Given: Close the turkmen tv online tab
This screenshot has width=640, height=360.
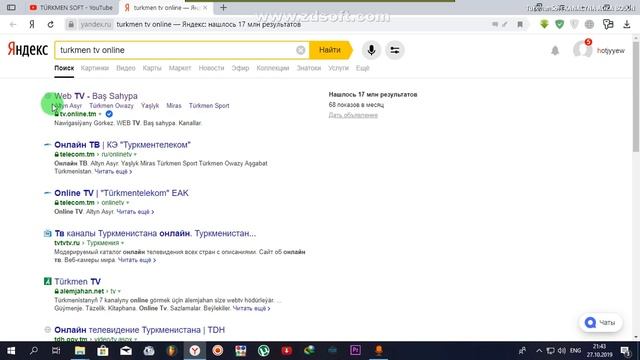Looking at the screenshot, I should [x=205, y=7].
